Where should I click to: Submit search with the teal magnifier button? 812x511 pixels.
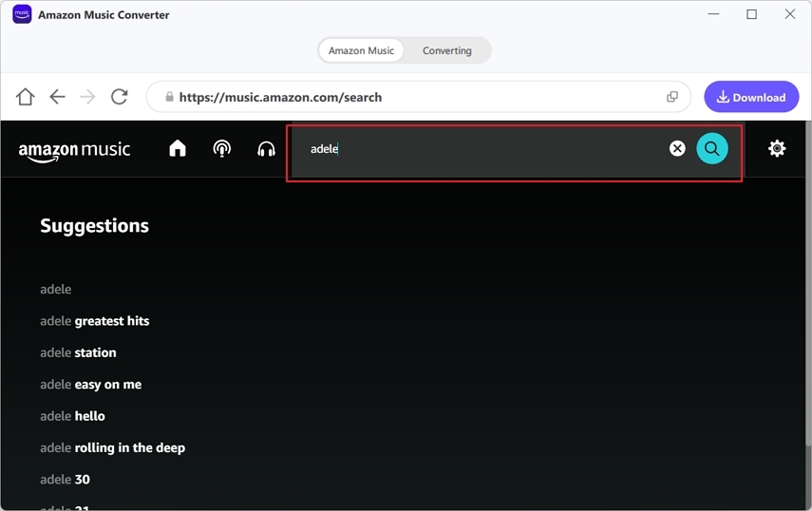pos(712,148)
